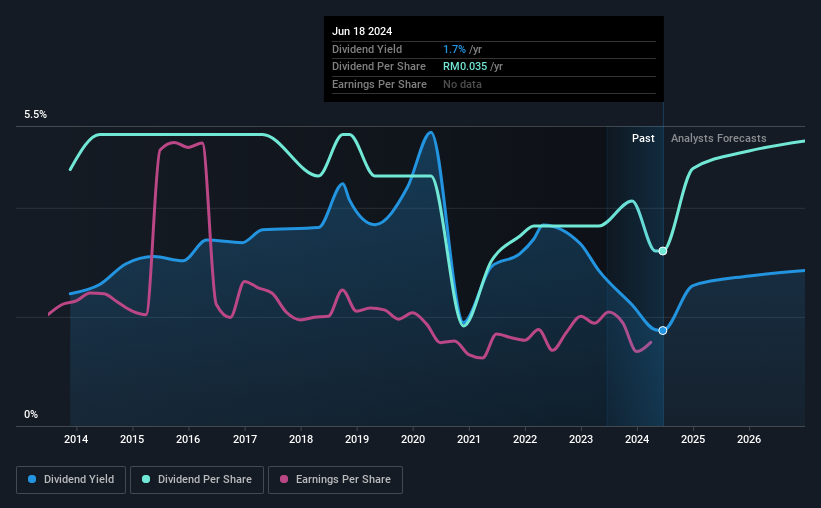The height and width of the screenshot is (508, 821).
Task: Select the teal data point marker at Jun 2024
Action: pyautogui.click(x=663, y=251)
